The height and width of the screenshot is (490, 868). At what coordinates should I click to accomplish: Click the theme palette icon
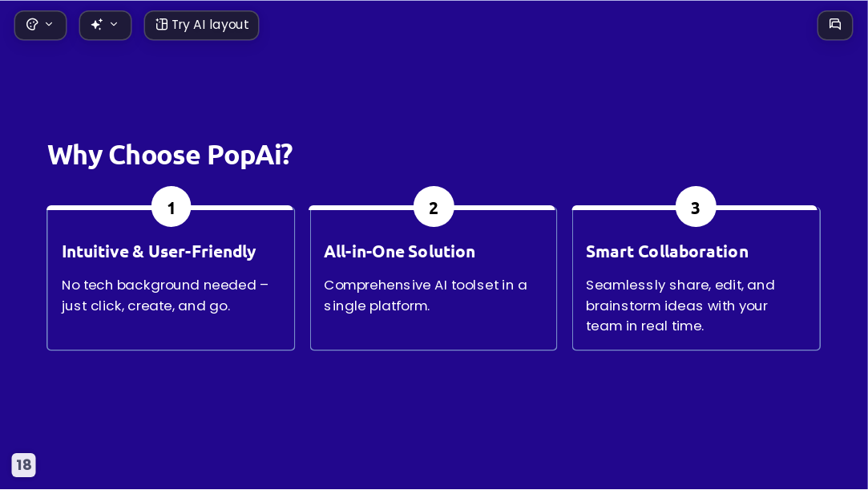(32, 24)
